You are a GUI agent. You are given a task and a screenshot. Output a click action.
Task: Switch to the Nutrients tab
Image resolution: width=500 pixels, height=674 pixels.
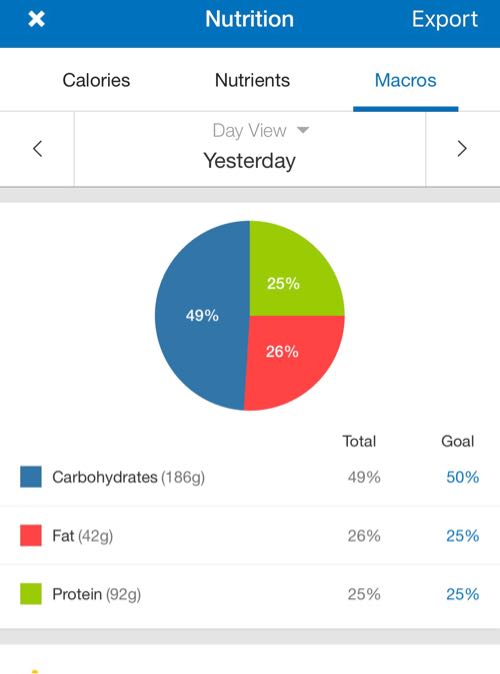click(x=252, y=80)
